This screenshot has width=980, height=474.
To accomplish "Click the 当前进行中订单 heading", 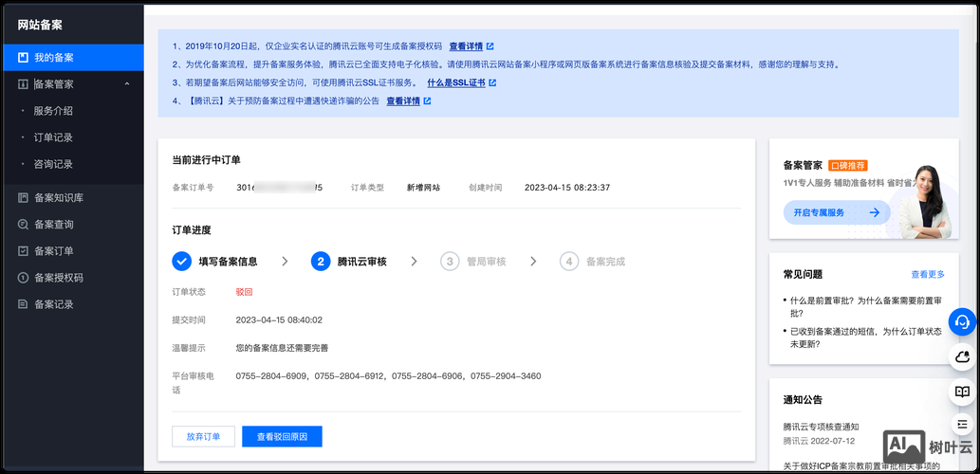I will pyautogui.click(x=206, y=160).
